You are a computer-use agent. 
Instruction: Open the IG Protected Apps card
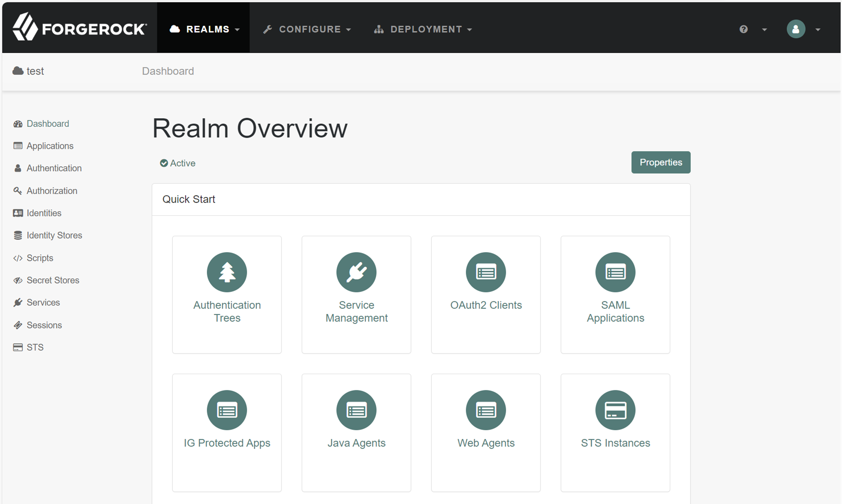[x=227, y=432]
